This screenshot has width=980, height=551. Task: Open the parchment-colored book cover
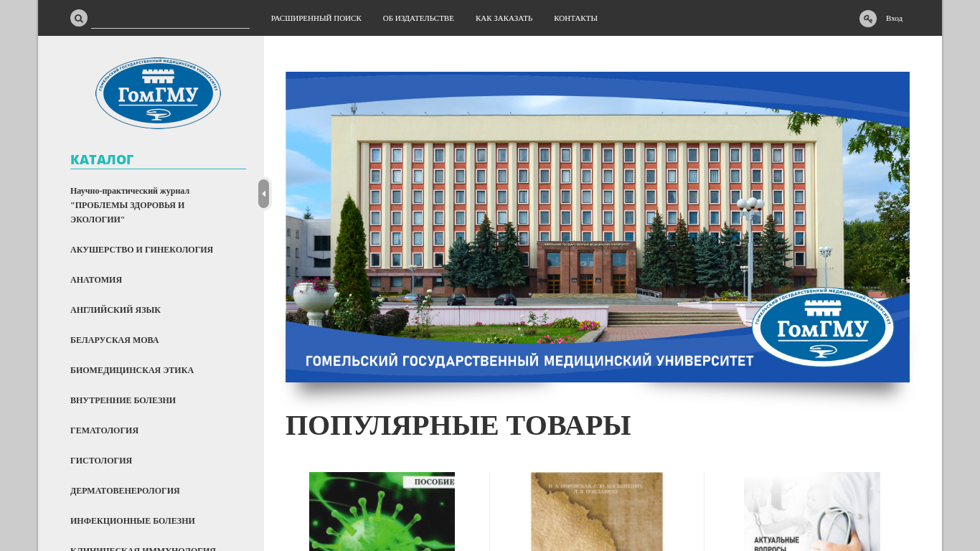pyautogui.click(x=597, y=512)
